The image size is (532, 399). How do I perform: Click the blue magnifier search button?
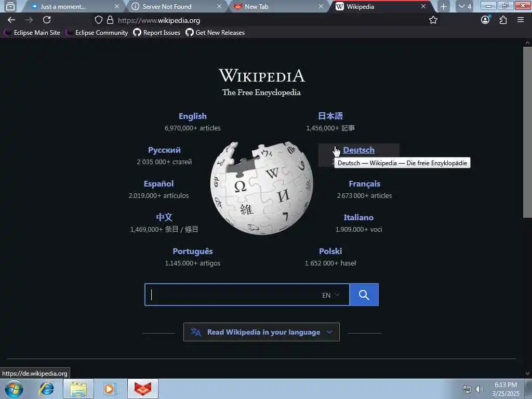[x=364, y=295]
